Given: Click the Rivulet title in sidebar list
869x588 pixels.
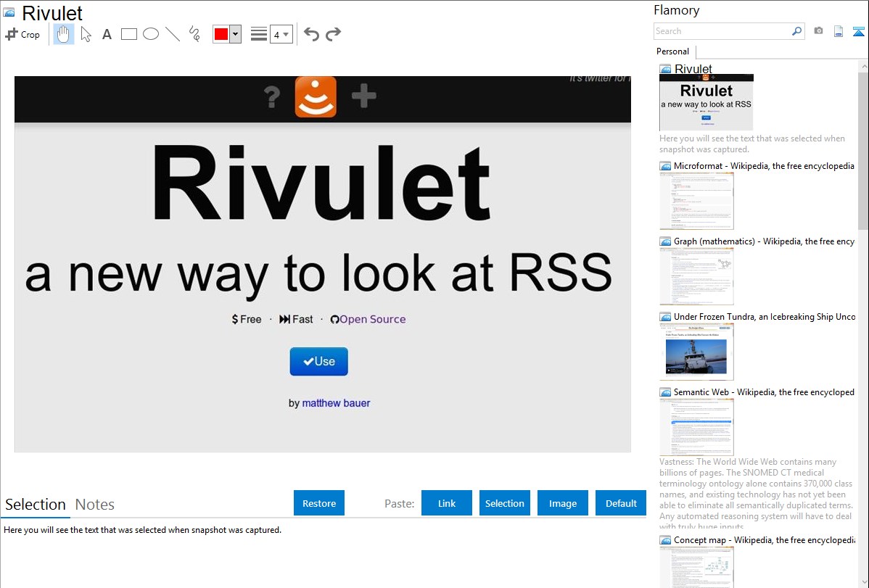Looking at the screenshot, I should pos(693,69).
